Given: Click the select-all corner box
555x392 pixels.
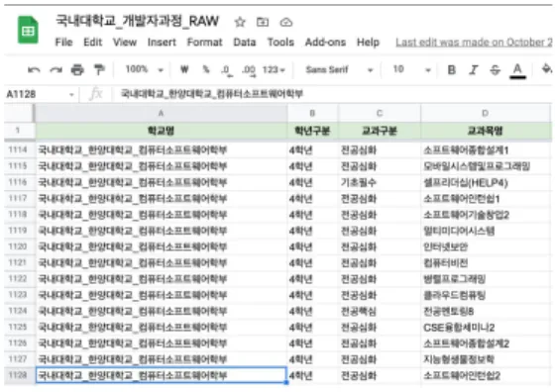Looking at the screenshot, I should click(x=19, y=113).
